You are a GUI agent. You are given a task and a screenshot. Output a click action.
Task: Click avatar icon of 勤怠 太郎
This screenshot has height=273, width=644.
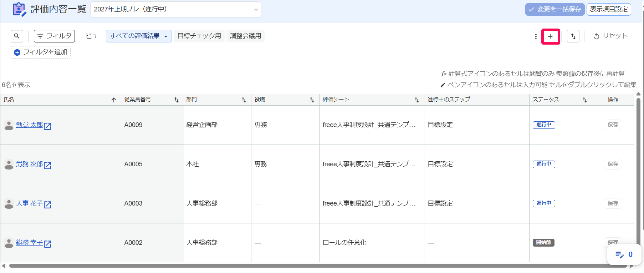click(x=9, y=125)
